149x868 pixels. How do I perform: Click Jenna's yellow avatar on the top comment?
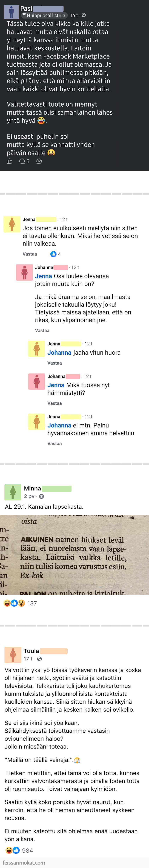[12, 224]
